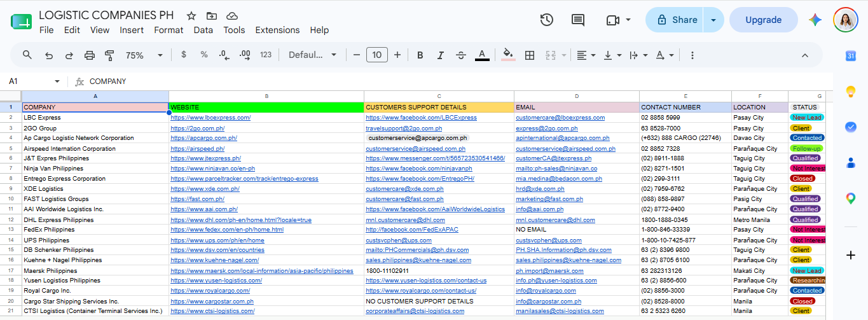Open the Format menu
The image size is (868, 320).
click(x=169, y=30)
